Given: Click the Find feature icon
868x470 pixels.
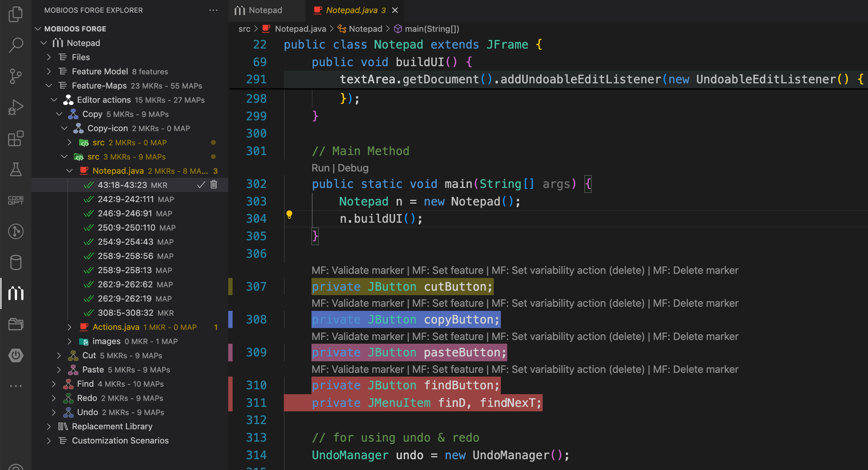Looking at the screenshot, I should (68, 384).
